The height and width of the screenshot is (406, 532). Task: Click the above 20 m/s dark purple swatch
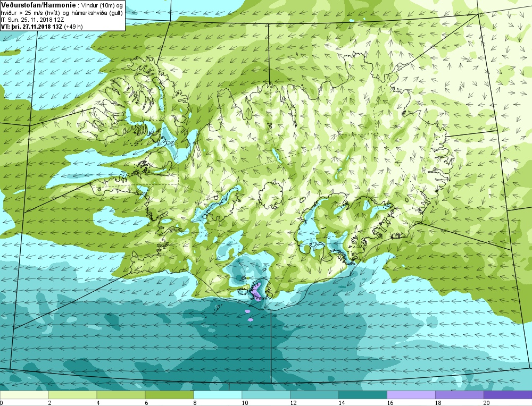[x=508, y=395]
